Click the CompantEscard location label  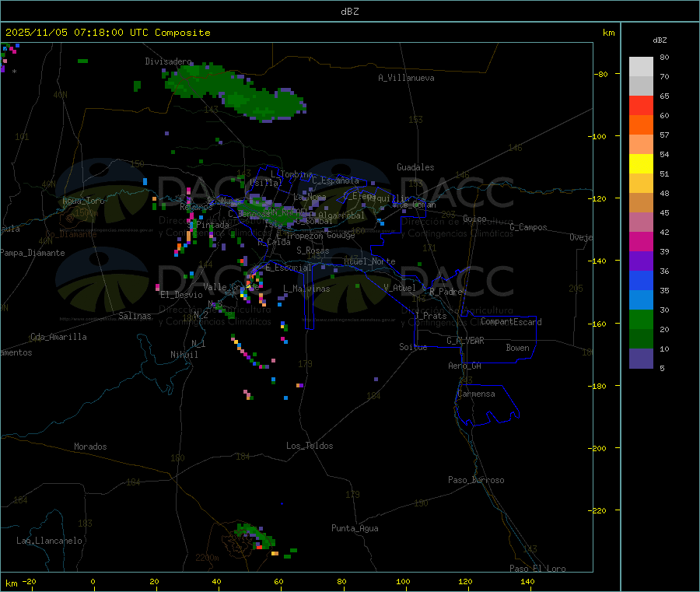(511, 322)
